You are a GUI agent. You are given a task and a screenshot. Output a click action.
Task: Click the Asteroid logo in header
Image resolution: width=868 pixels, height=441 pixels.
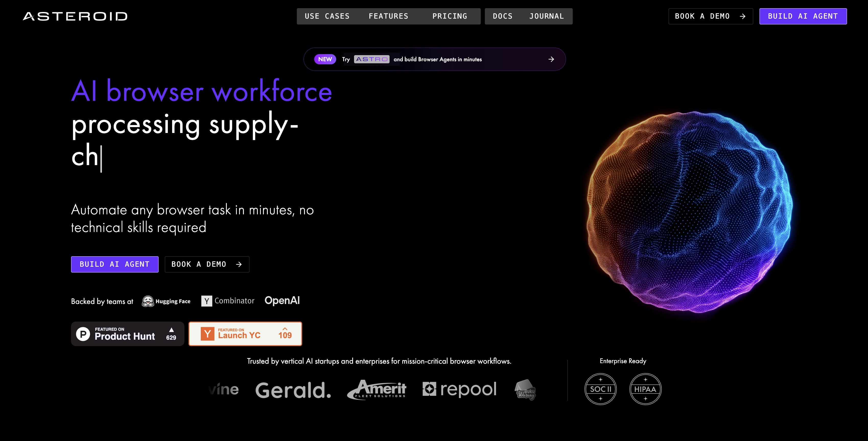75,16
